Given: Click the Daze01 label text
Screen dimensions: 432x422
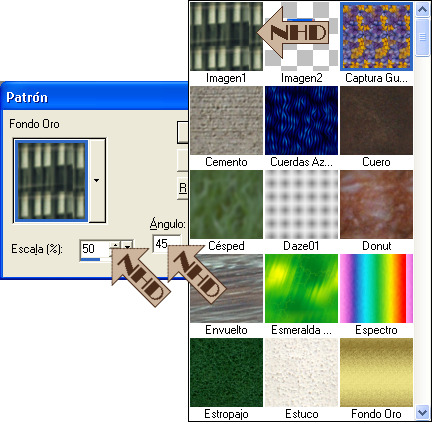Looking at the screenshot, I should 301,246.
